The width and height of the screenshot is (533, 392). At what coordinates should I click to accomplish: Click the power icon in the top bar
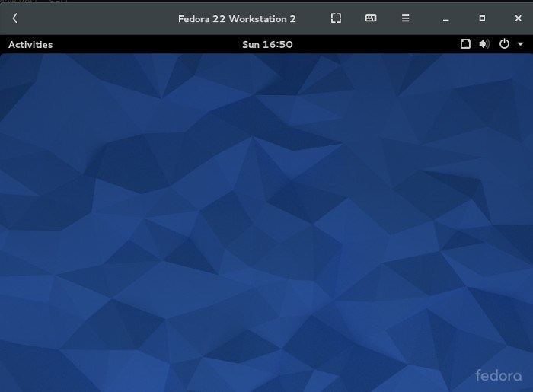tap(504, 44)
